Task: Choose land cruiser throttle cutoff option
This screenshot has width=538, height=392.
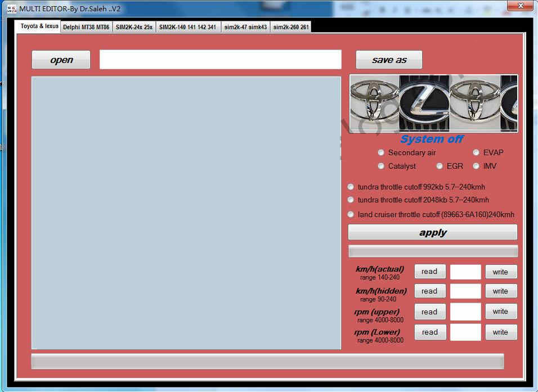Action: pyautogui.click(x=431, y=215)
